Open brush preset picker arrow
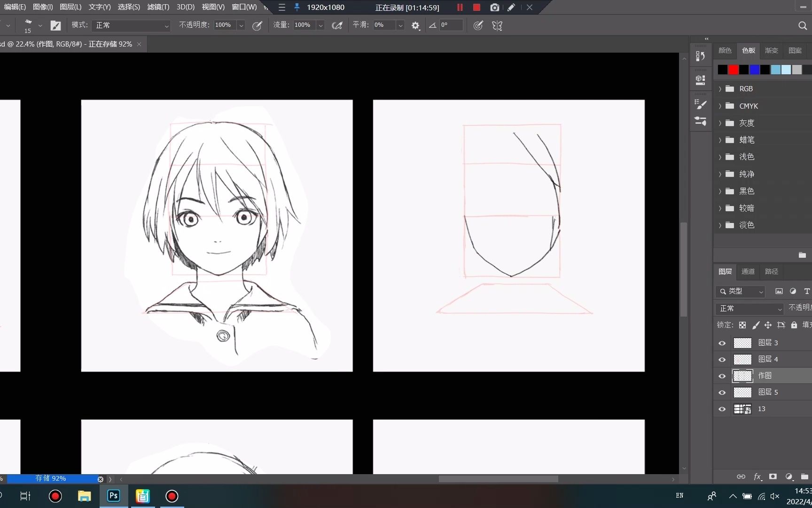The image size is (812, 508). pyautogui.click(x=40, y=25)
